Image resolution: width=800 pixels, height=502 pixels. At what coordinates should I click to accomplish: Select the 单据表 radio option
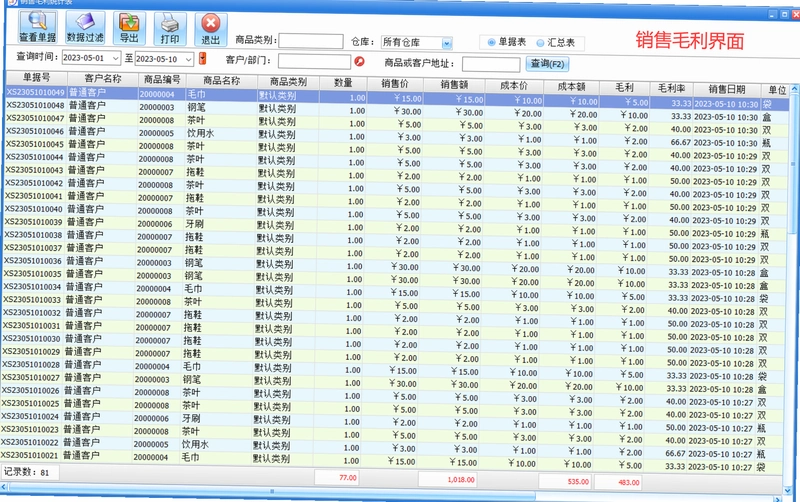tap(506, 42)
